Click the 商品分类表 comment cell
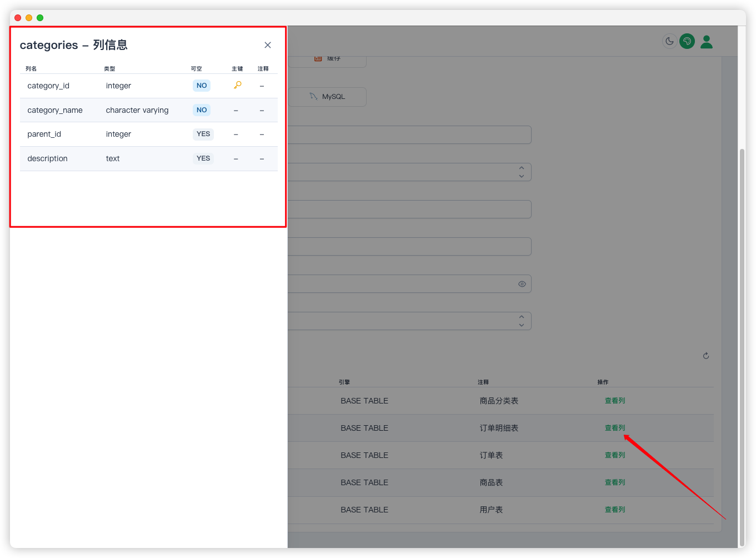 (x=499, y=401)
